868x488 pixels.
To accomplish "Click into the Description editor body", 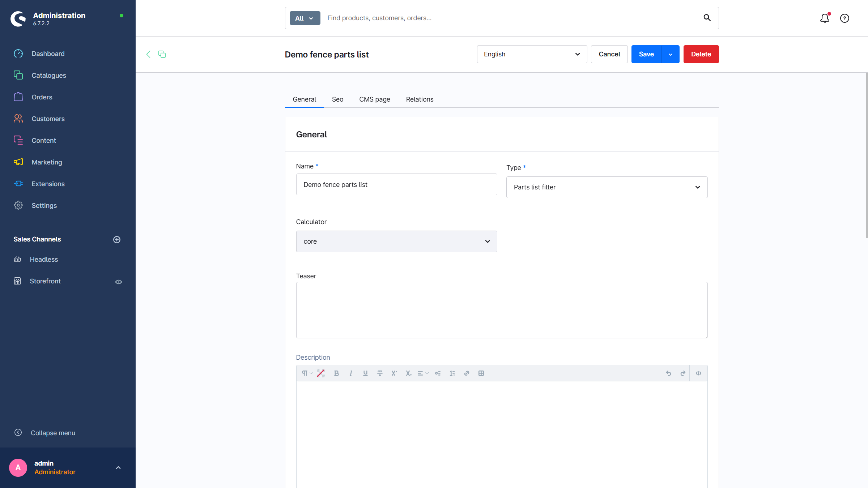I will coord(502,435).
